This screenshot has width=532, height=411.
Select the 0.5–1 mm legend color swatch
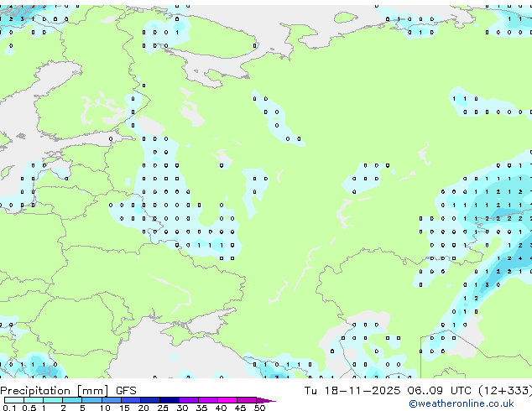pos(34,400)
